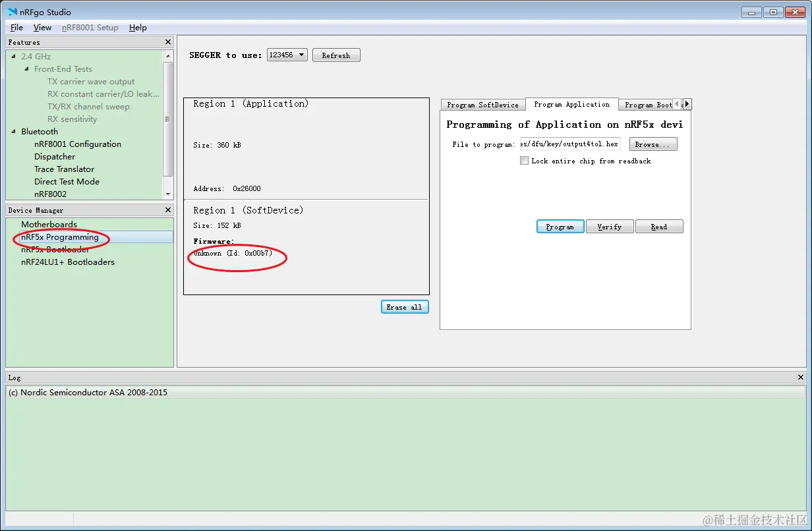Viewport: 812px width, 531px height.
Task: Select RX sensitivity item
Action: (72, 119)
